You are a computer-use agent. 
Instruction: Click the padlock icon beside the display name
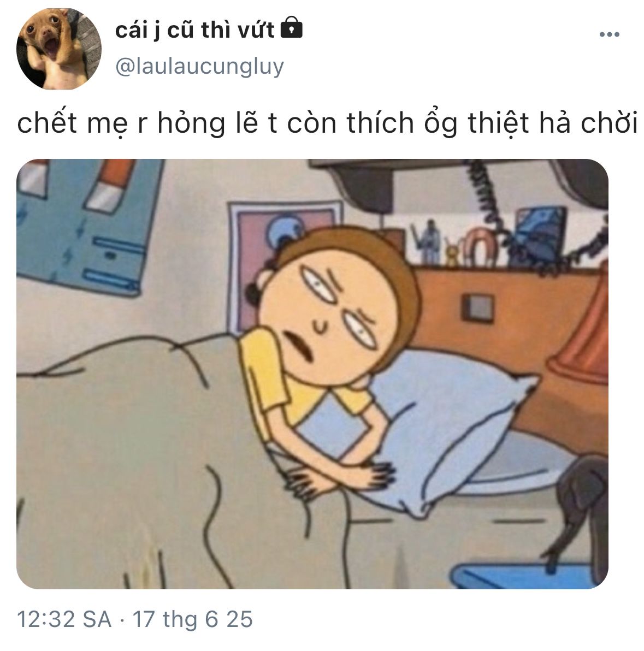(292, 28)
